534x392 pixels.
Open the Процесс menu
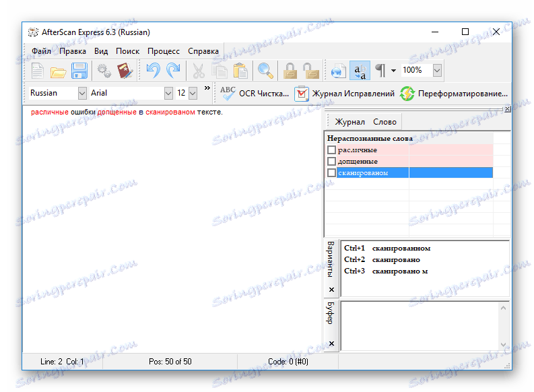coord(164,51)
